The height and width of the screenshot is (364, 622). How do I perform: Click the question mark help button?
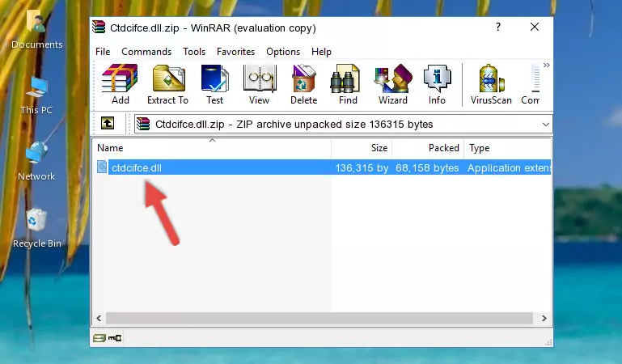(x=498, y=27)
